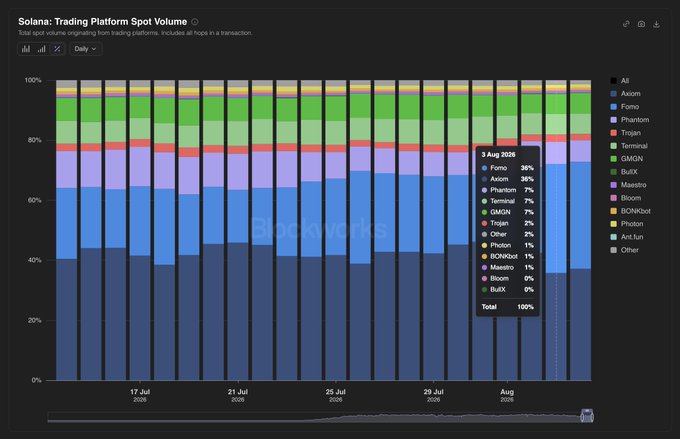Image resolution: width=680 pixels, height=439 pixels.
Task: Click the bar above 17 Jul label
Action: [x=140, y=230]
